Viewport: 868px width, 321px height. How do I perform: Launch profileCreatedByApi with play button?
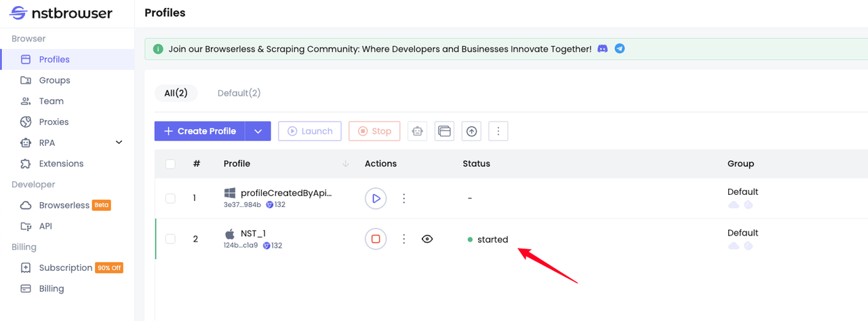tap(376, 198)
